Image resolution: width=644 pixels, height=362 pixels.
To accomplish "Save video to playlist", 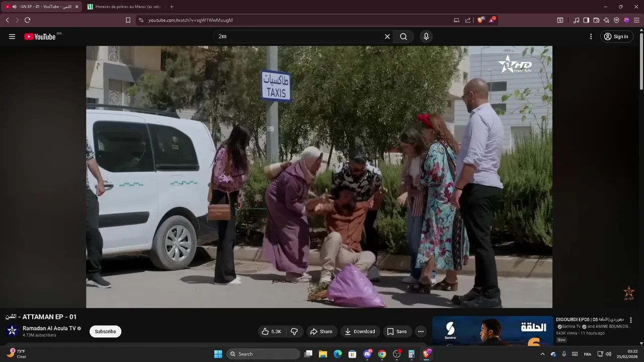I will (x=397, y=331).
